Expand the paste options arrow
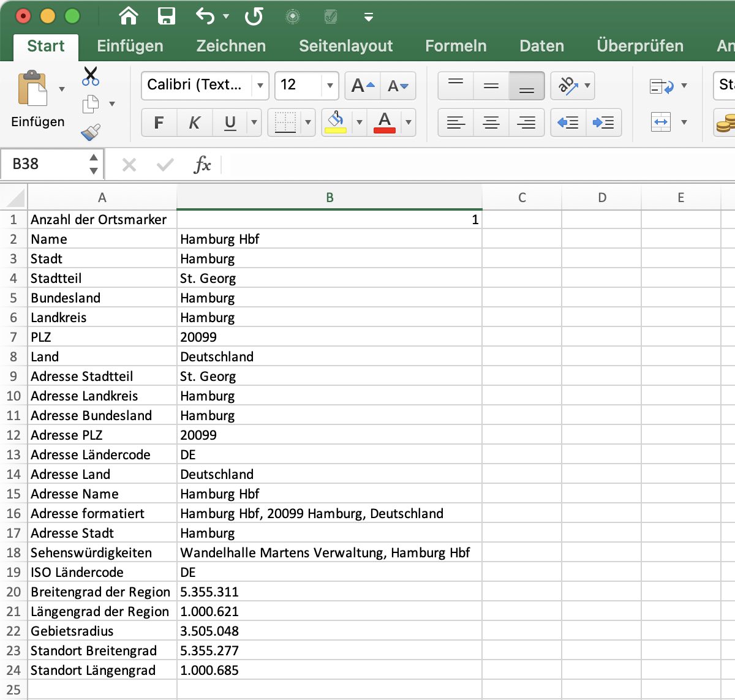 pyautogui.click(x=62, y=89)
